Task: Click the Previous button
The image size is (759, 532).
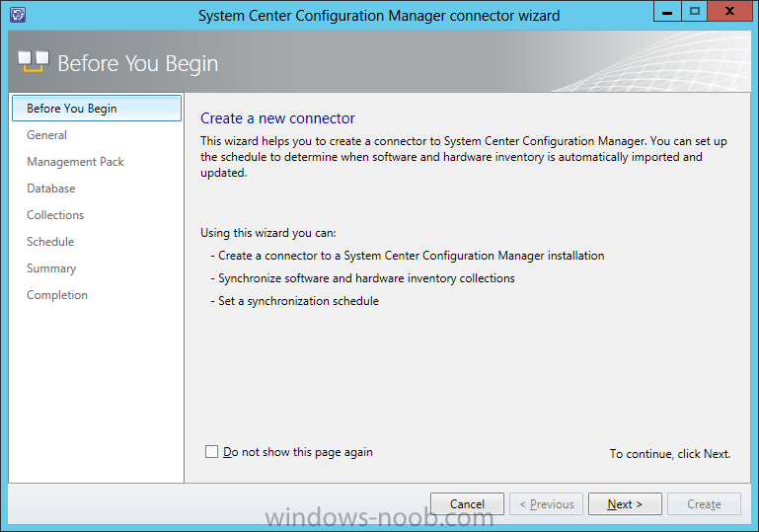Action: click(x=546, y=504)
